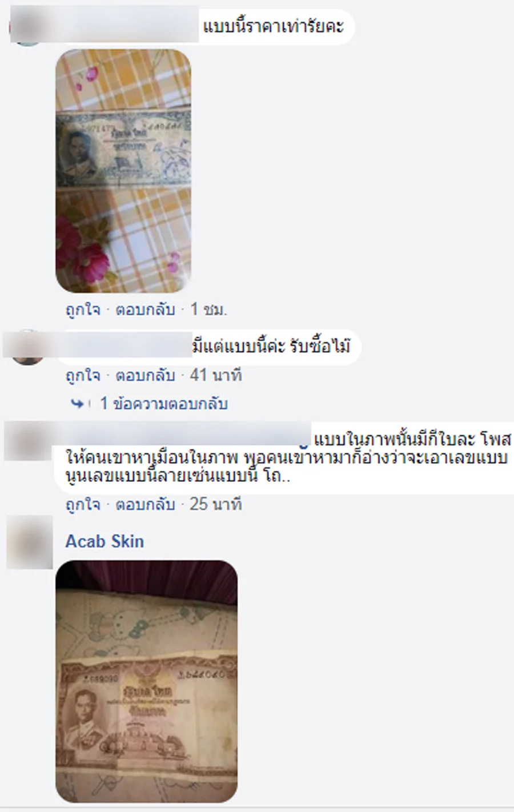Expand the '1 ข้อความตอบกลับ' reply thread

(x=164, y=404)
